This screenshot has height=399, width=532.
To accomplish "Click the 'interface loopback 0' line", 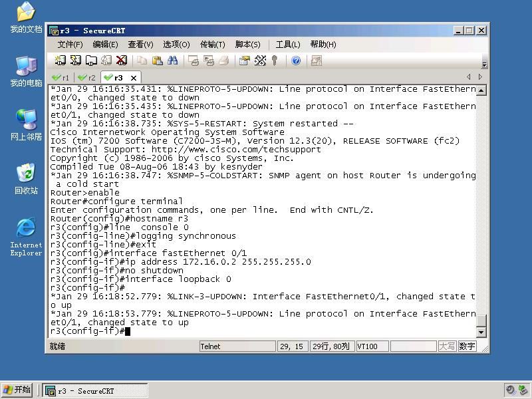I will tap(141, 279).
